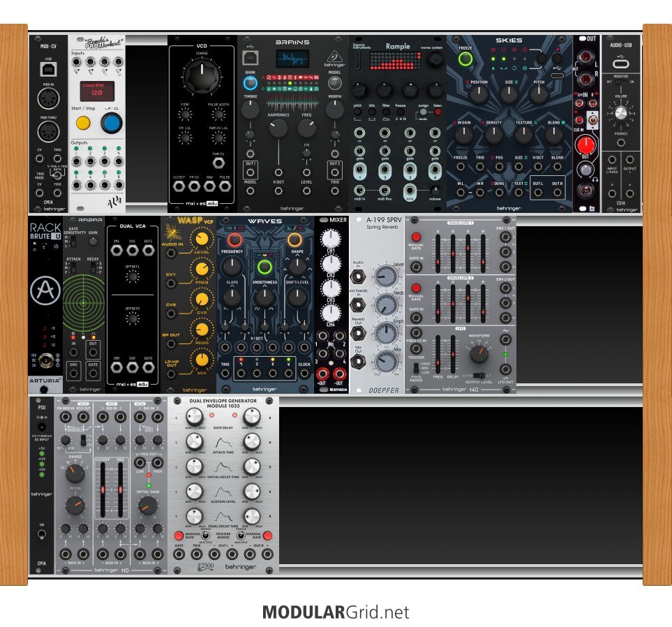Click the green Freeze button on Skies
672x627 pixels.
(465, 59)
